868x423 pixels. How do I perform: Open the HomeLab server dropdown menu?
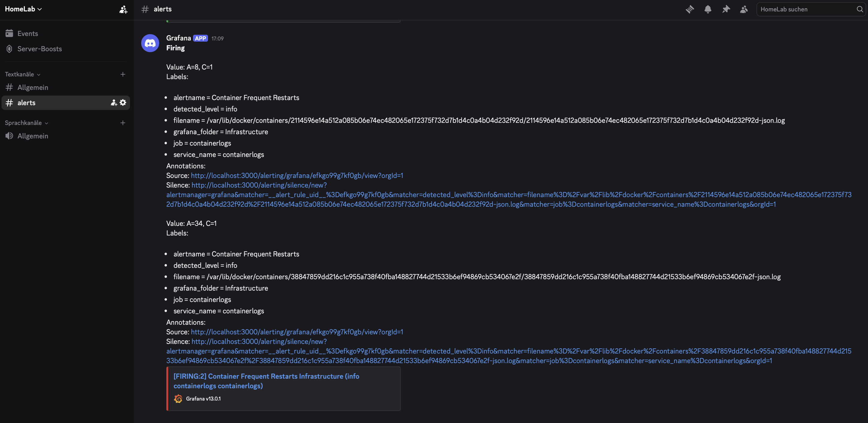pyautogui.click(x=23, y=9)
